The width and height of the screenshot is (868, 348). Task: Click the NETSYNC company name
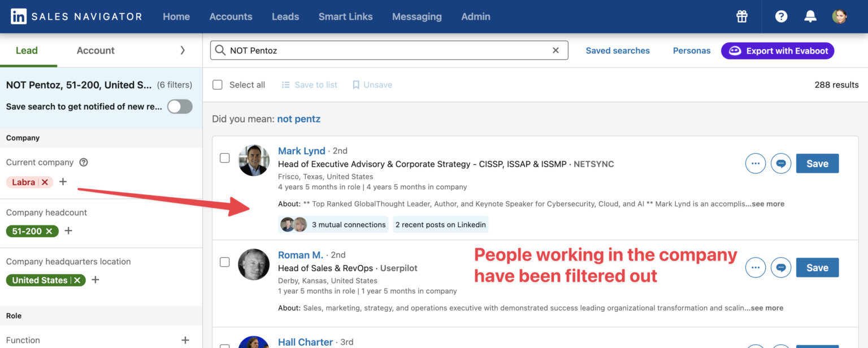click(593, 164)
